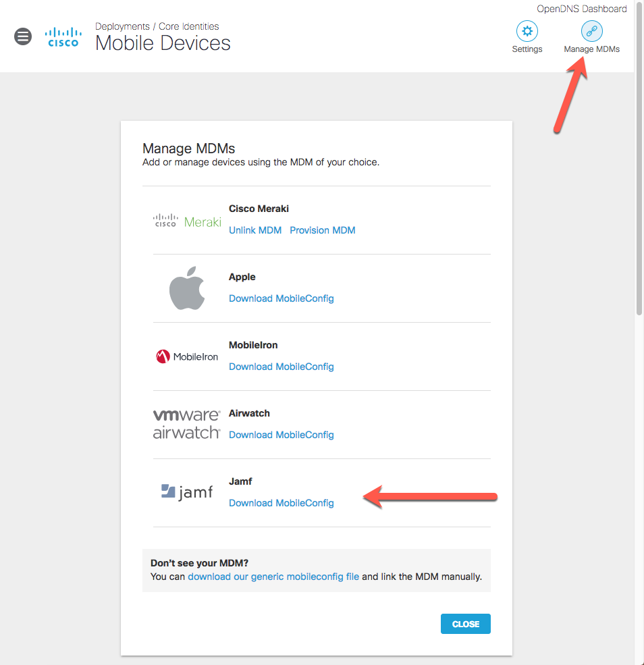The image size is (644, 665).
Task: Download MobileConfig for Airwatch
Action: coord(281,435)
